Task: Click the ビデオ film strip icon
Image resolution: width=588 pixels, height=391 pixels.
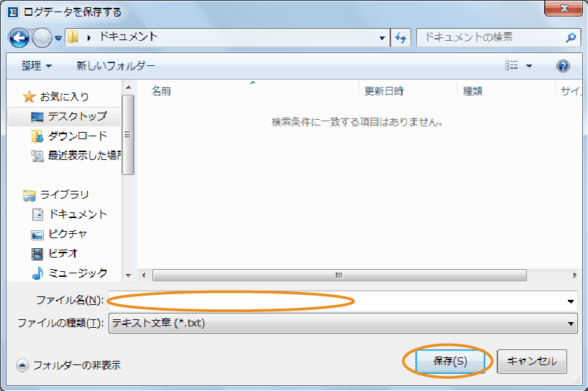Action: (x=37, y=254)
